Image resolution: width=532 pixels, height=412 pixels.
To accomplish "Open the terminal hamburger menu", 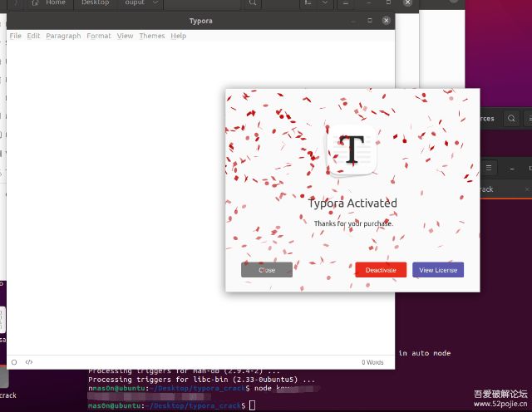I will point(489,168).
